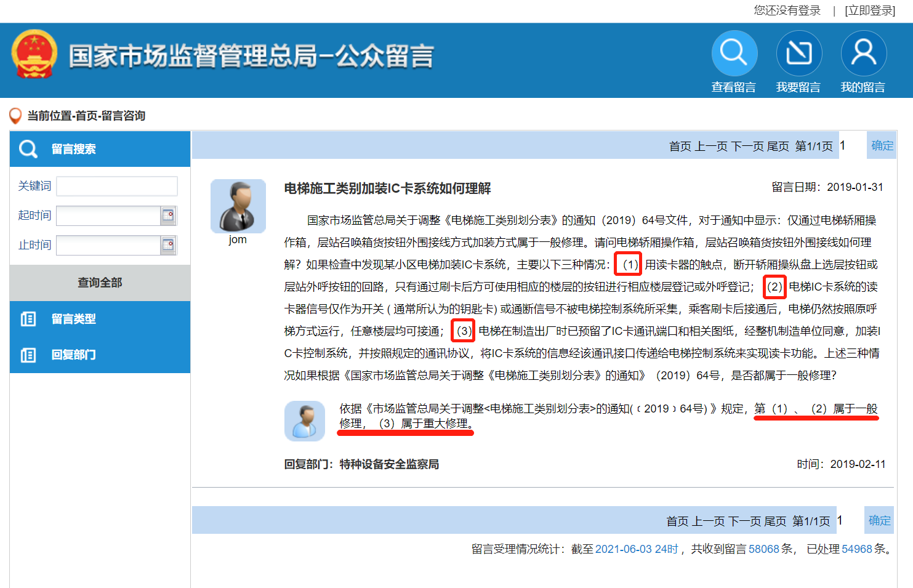Open calendar picker for 止时间
Image resolution: width=913 pixels, height=588 pixels.
point(168,245)
